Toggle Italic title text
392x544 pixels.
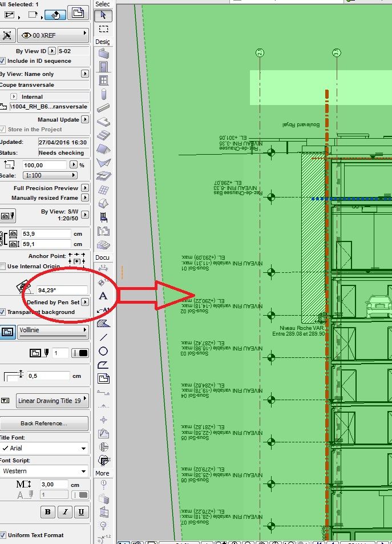click(65, 511)
